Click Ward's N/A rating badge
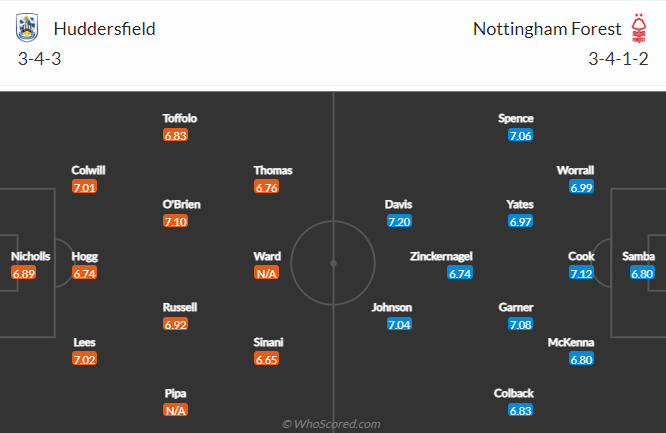This screenshot has height=433, width=666. pos(266,273)
